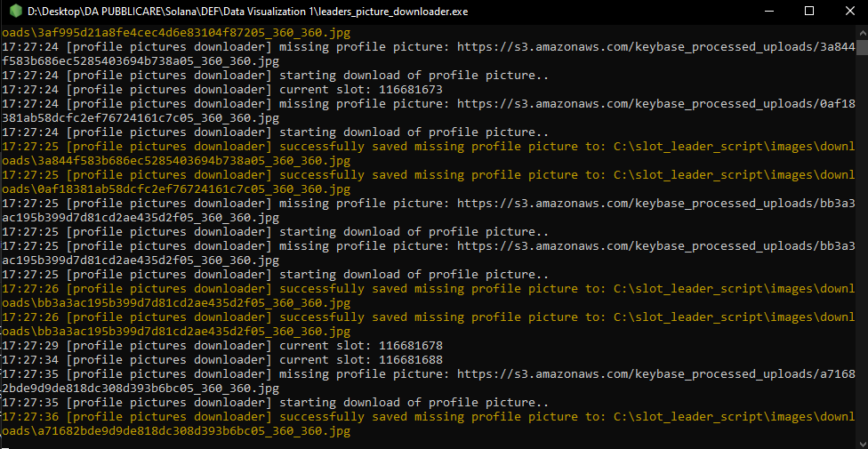This screenshot has height=449, width=868.
Task: Click the title bar file path text
Action: (247, 12)
